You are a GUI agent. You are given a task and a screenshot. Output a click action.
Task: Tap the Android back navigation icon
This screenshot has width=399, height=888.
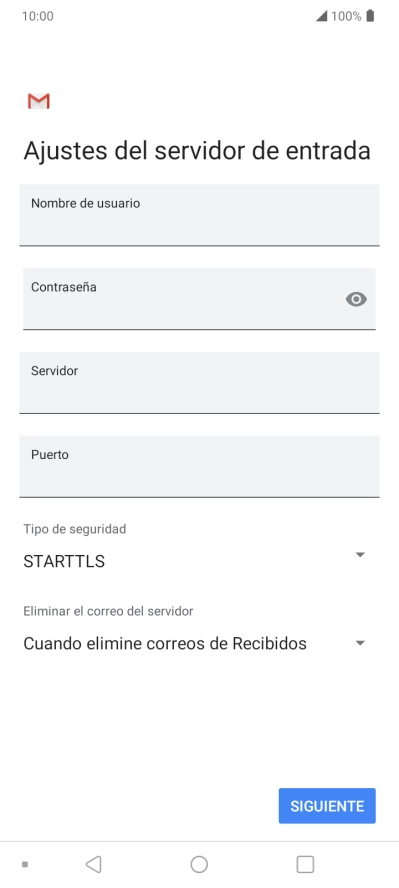[x=93, y=864]
